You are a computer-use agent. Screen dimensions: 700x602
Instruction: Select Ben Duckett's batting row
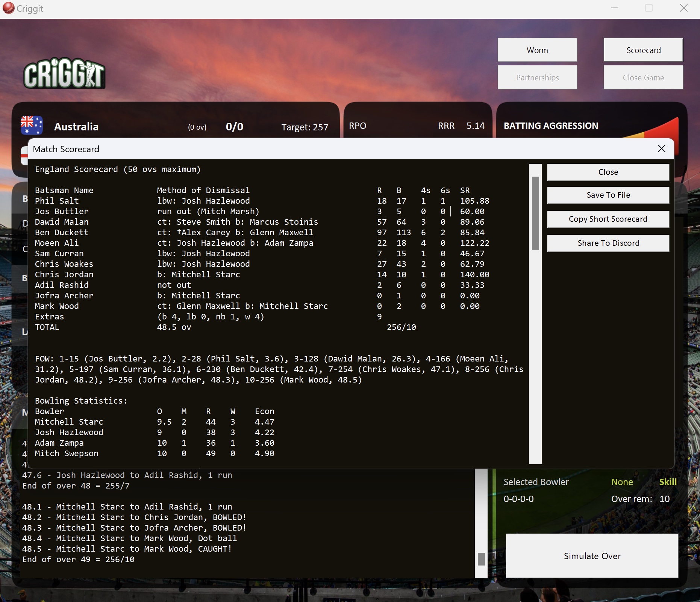pos(262,233)
